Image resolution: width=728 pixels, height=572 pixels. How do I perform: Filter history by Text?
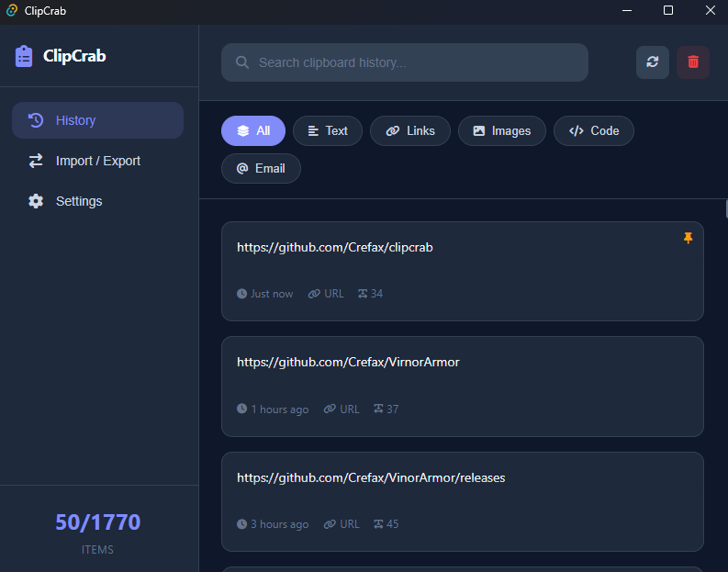pos(328,131)
